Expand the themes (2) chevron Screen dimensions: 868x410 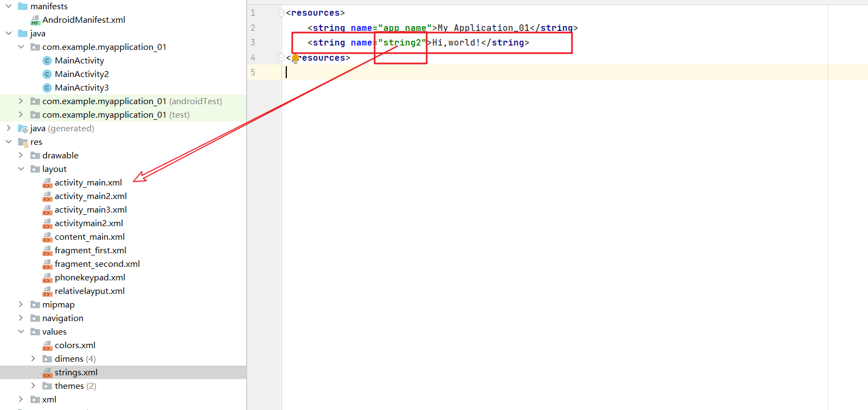click(33, 386)
